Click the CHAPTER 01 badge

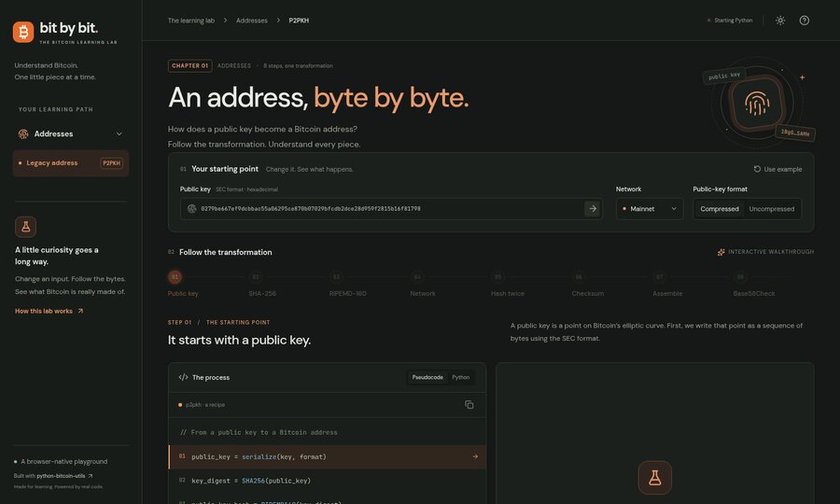189,66
